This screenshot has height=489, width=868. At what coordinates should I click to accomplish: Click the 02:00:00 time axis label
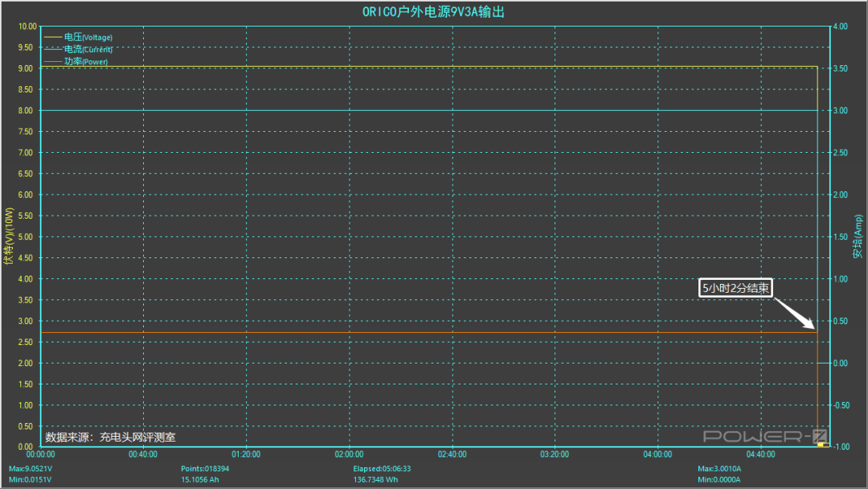tap(349, 454)
